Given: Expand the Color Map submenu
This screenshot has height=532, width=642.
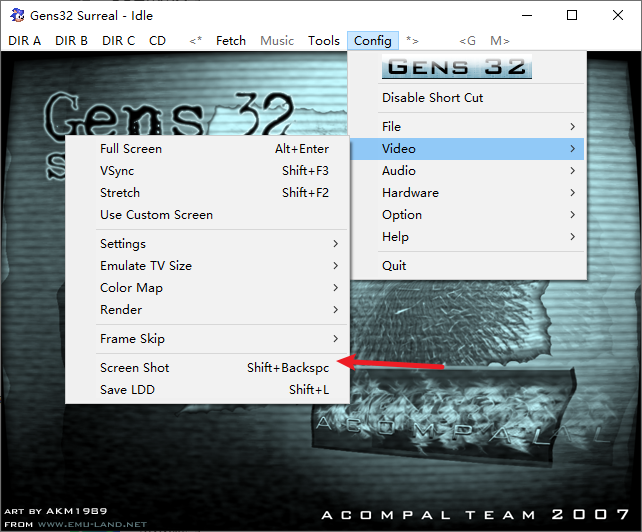Looking at the screenshot, I should tap(207, 288).
